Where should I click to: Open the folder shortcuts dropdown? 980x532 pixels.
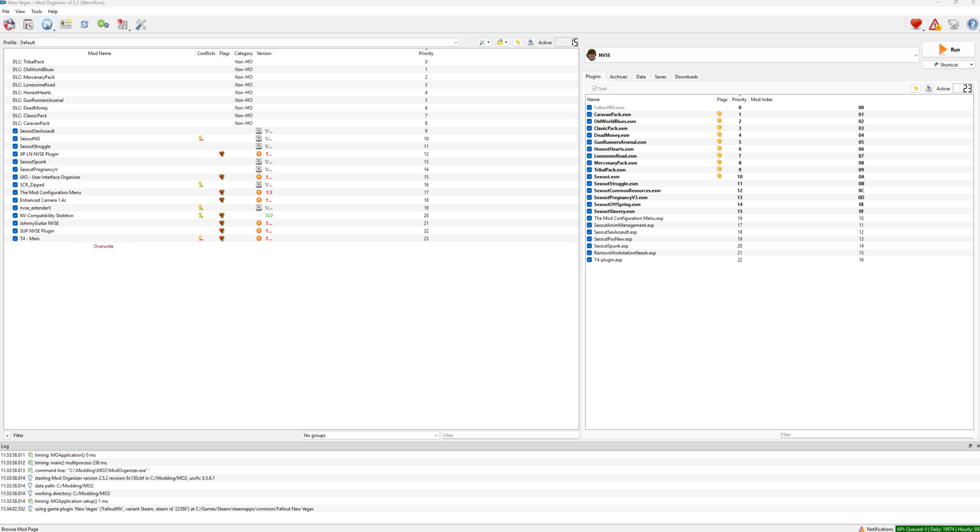pos(502,42)
